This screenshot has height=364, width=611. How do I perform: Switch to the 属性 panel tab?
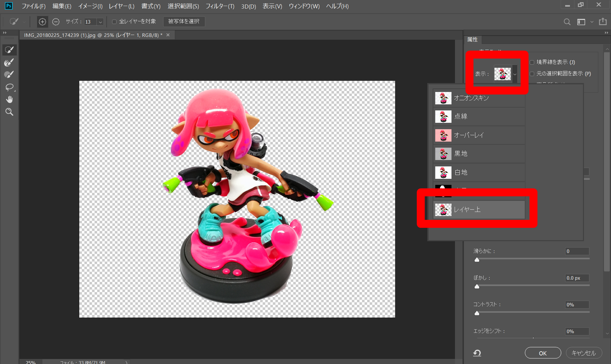pos(472,39)
